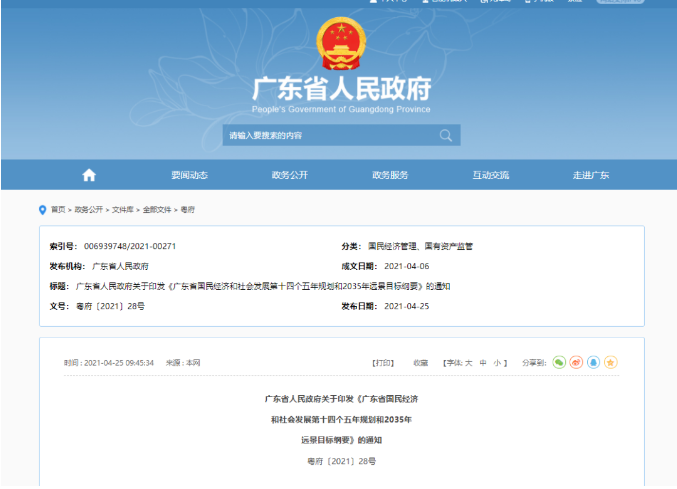The width and height of the screenshot is (677, 489).
Task: Select the 标题 row document title text
Action: (263, 286)
